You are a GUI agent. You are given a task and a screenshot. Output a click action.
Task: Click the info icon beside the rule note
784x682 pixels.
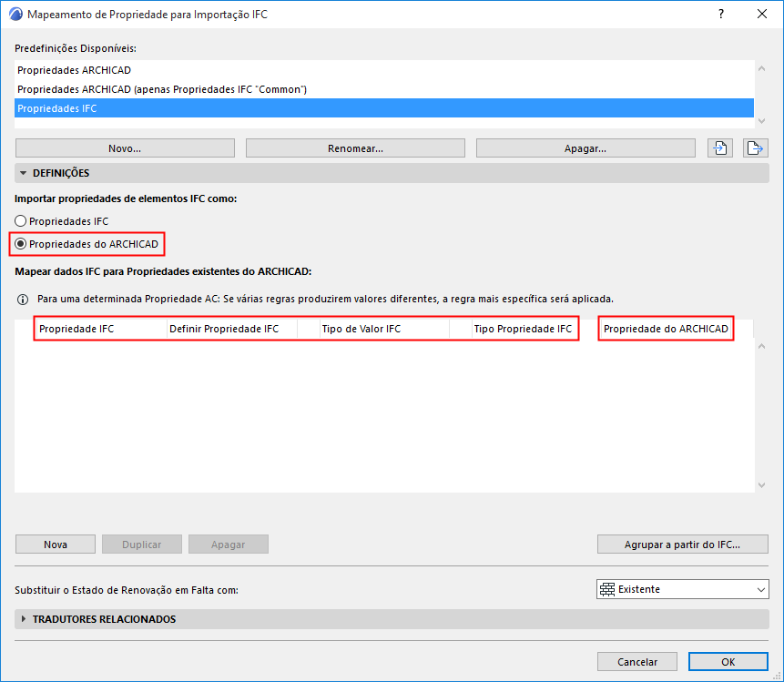pyautogui.click(x=23, y=300)
